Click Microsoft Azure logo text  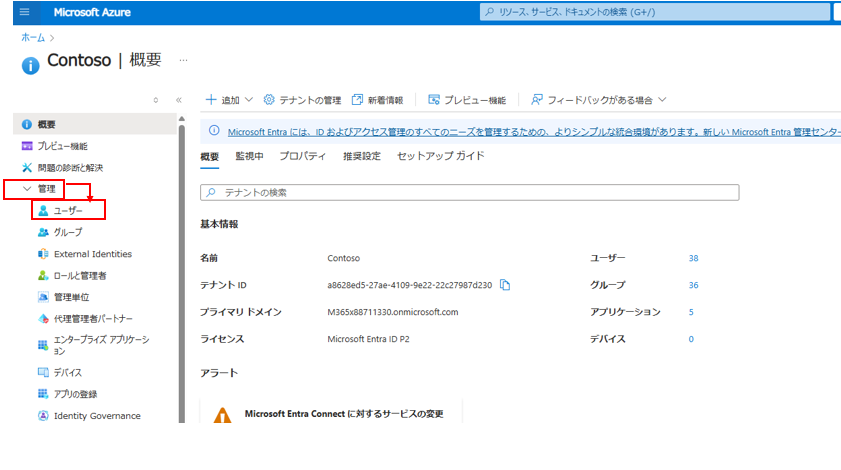click(92, 12)
